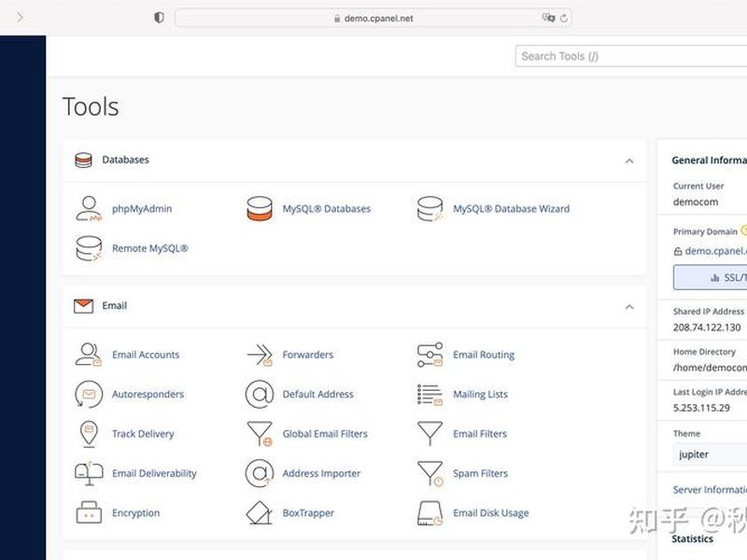
Task: Open the Spam Filters funnel icon
Action: pyautogui.click(x=430, y=473)
